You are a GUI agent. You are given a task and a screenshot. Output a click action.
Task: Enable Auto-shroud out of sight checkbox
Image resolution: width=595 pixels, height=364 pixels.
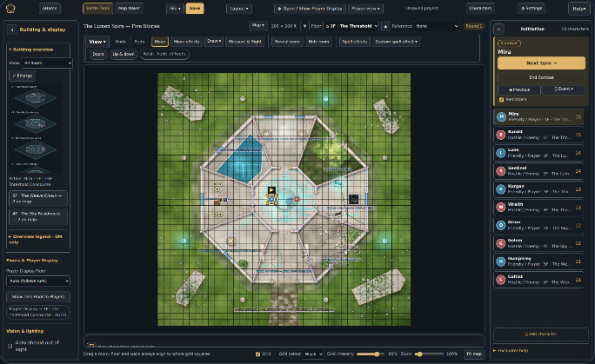pos(10,346)
